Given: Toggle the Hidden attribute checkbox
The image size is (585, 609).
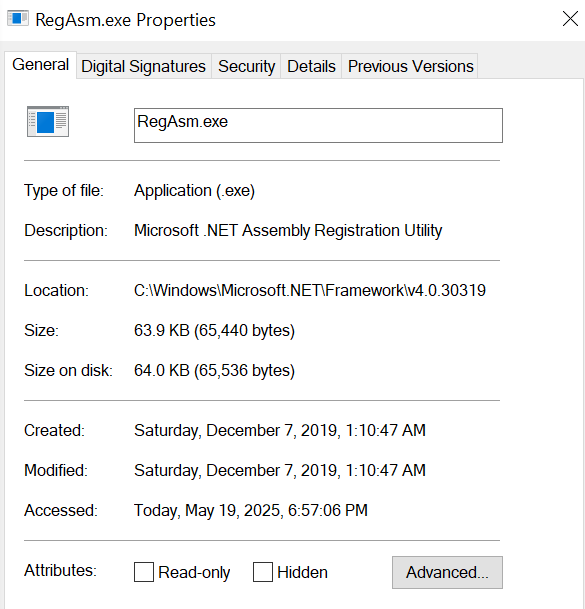Looking at the screenshot, I should (x=263, y=572).
